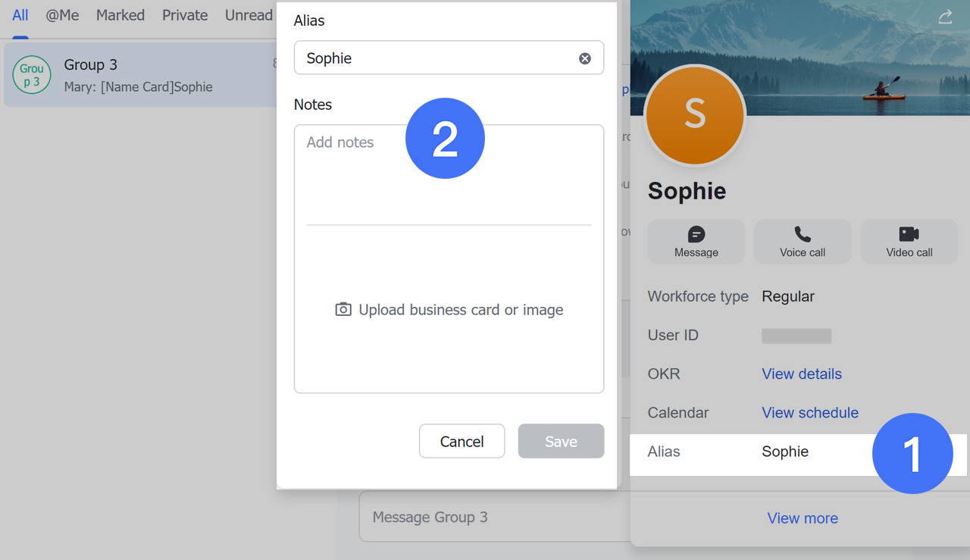970x560 pixels.
Task: Open Sophie's profile avatar
Action: click(x=694, y=116)
